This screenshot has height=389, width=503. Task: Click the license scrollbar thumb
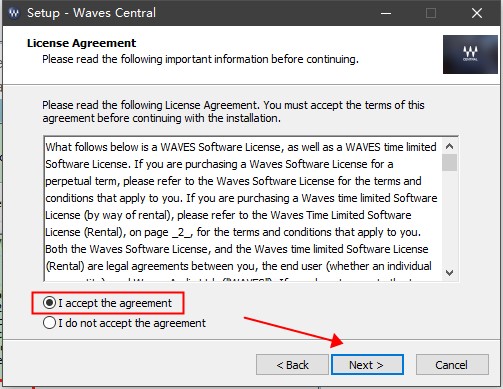[449, 162]
